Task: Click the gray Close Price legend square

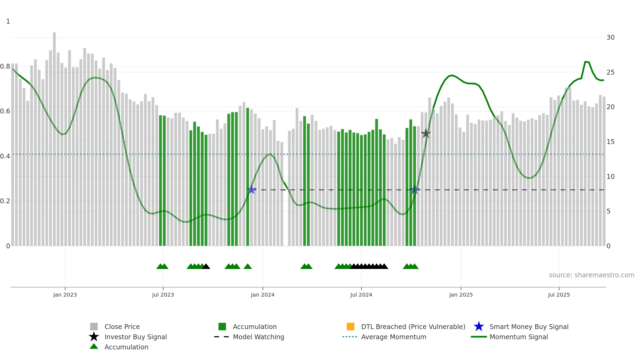Action: click(x=94, y=327)
